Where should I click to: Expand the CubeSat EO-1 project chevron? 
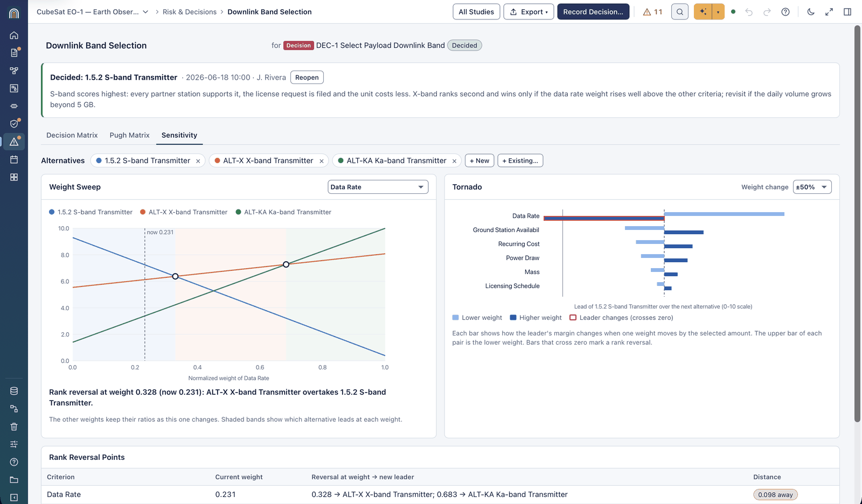coord(145,12)
